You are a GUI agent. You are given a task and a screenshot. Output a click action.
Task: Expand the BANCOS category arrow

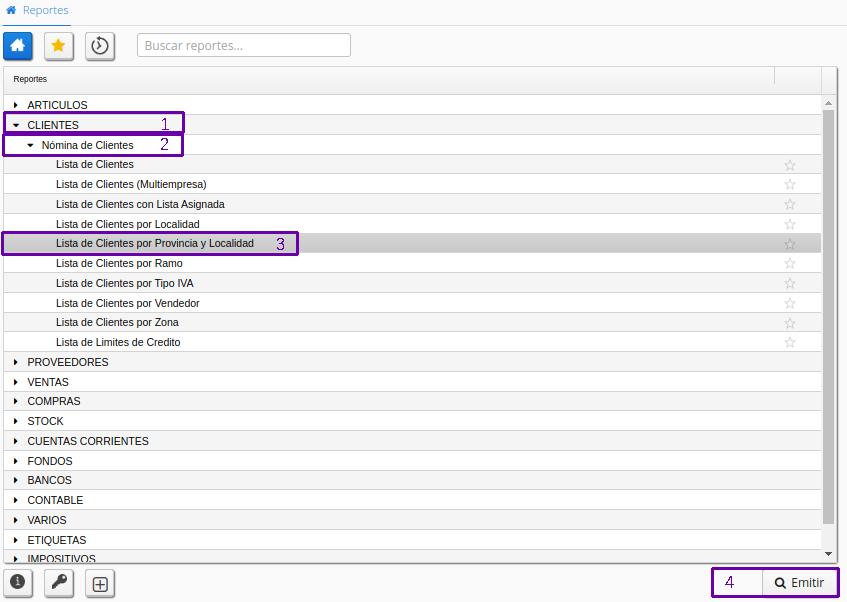coord(16,480)
